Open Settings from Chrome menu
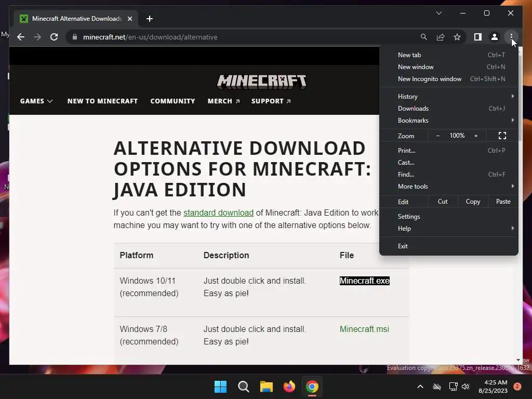 point(449,217)
